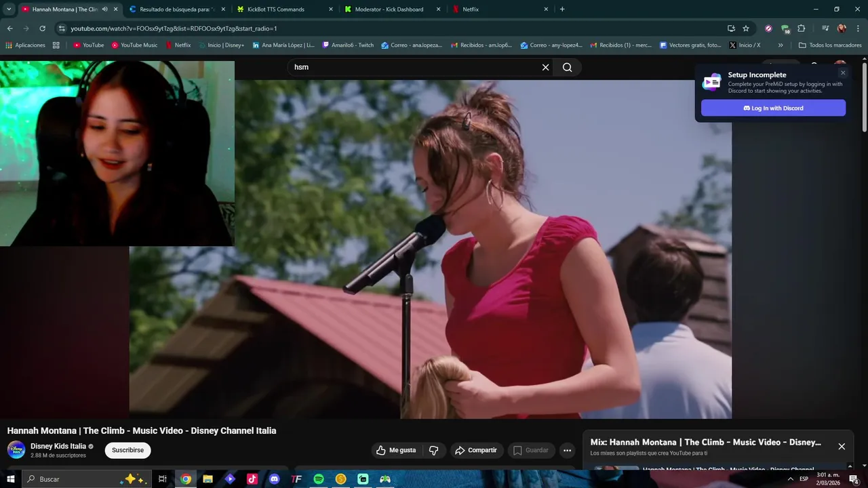Open Task View on the taskbar
The height and width of the screenshot is (488, 868).
163,479
